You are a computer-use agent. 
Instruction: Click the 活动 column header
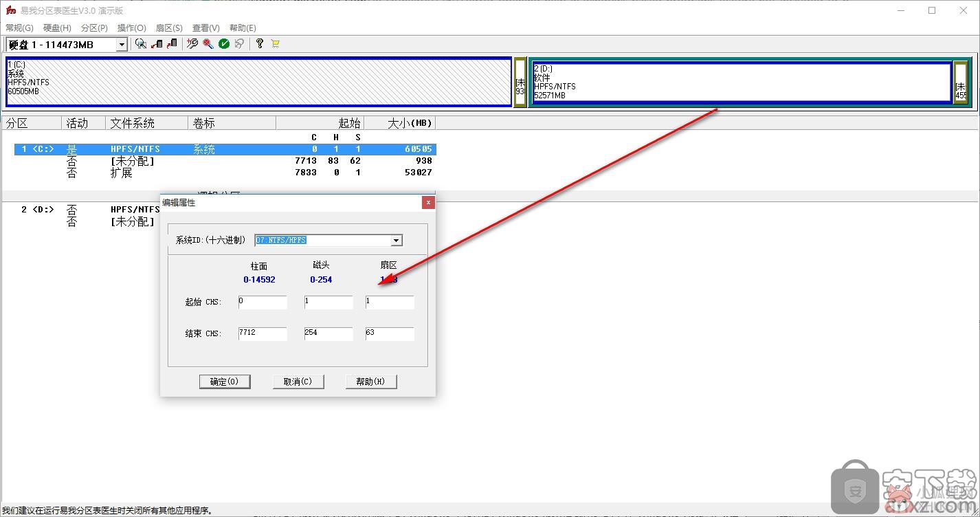click(x=83, y=123)
